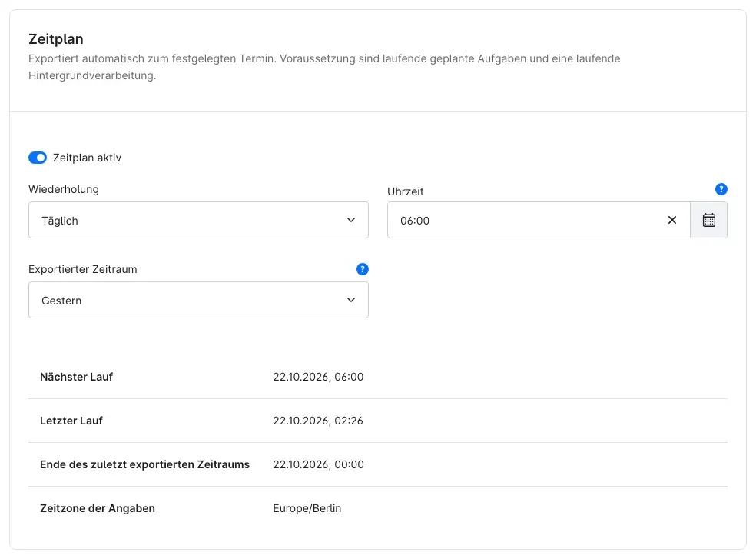
Task: Open the Wiederholung dropdown showing Täglich
Action: tap(198, 220)
